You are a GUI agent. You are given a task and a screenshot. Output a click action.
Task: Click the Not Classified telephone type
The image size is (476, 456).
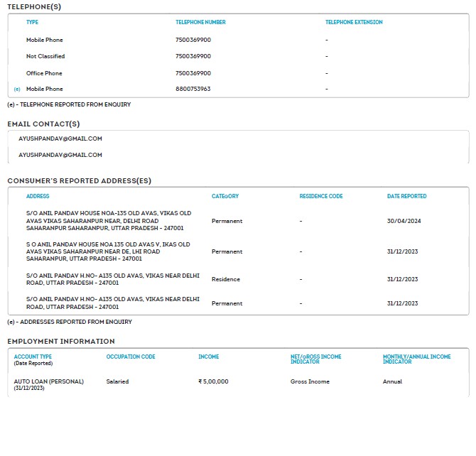[x=45, y=56]
